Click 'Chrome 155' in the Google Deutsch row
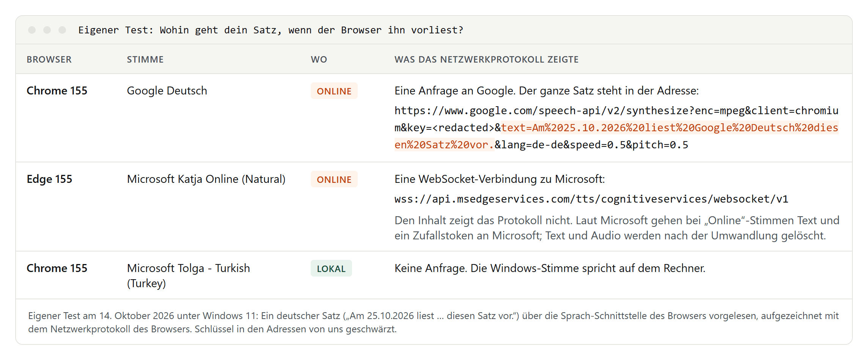 (x=57, y=91)
